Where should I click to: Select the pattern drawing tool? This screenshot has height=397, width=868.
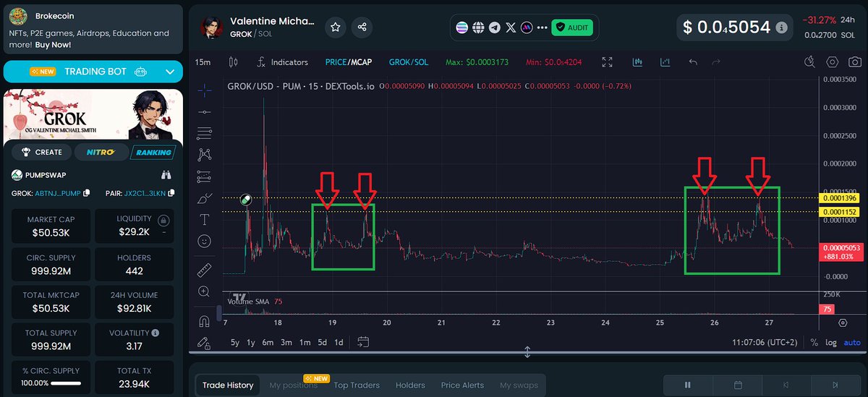[x=205, y=154]
